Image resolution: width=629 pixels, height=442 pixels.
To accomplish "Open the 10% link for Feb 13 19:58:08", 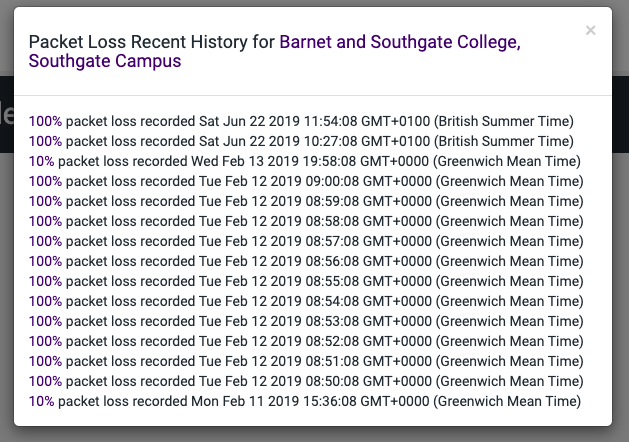I will point(41,161).
